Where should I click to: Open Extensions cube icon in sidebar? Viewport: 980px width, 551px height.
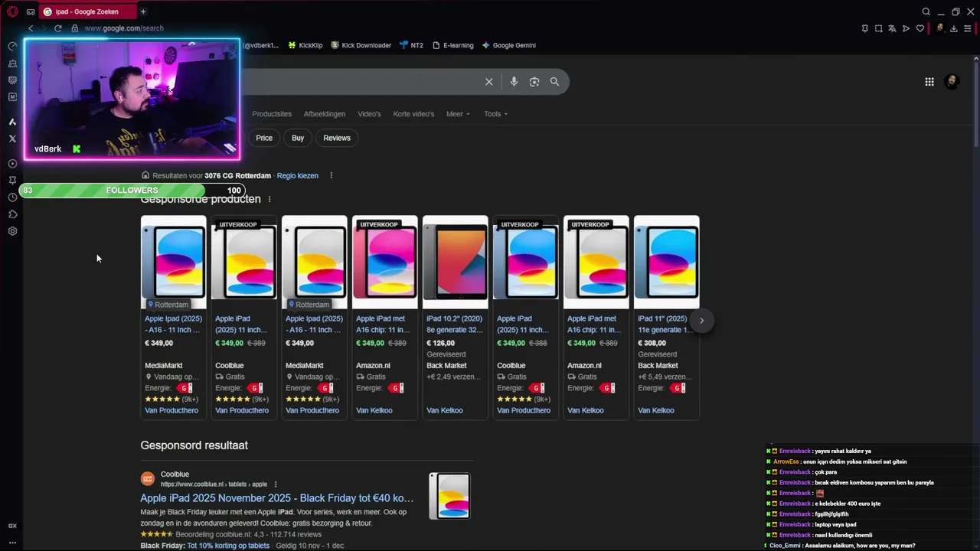[12, 214]
